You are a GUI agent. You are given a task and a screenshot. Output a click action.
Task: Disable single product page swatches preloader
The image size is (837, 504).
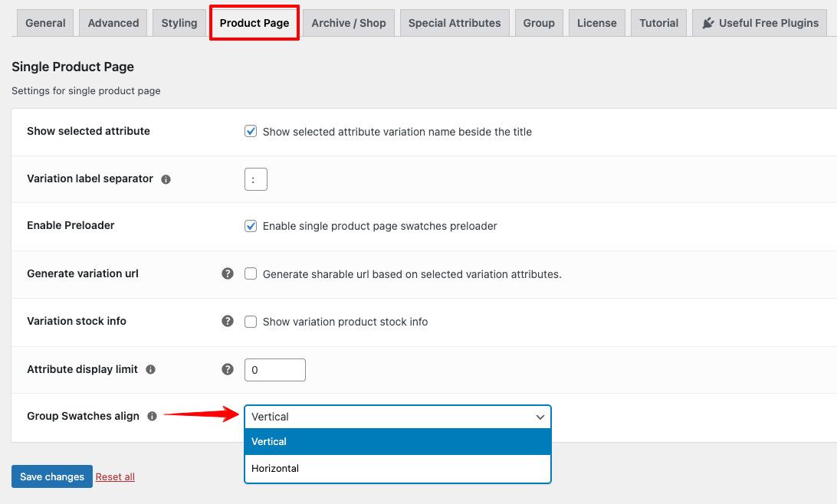251,226
